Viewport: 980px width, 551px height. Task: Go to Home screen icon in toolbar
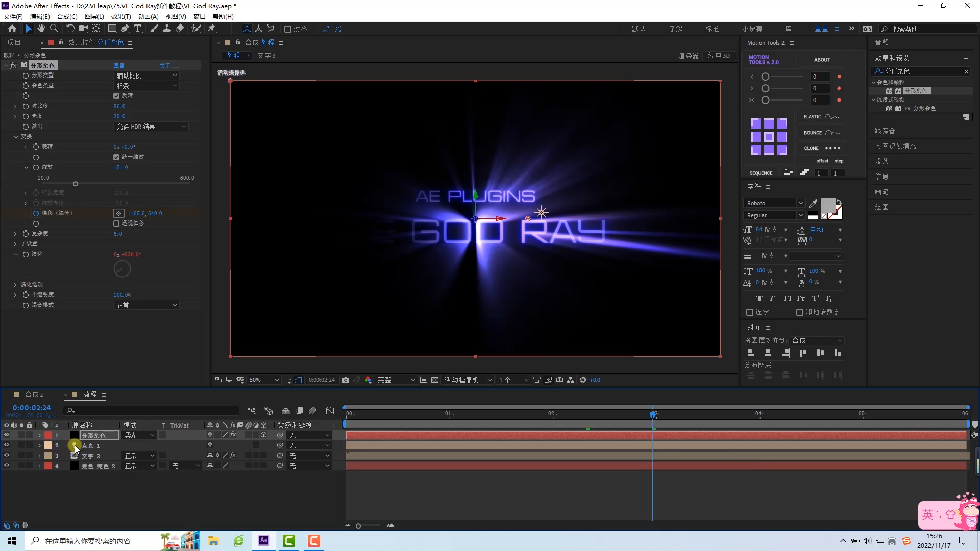pyautogui.click(x=12, y=29)
